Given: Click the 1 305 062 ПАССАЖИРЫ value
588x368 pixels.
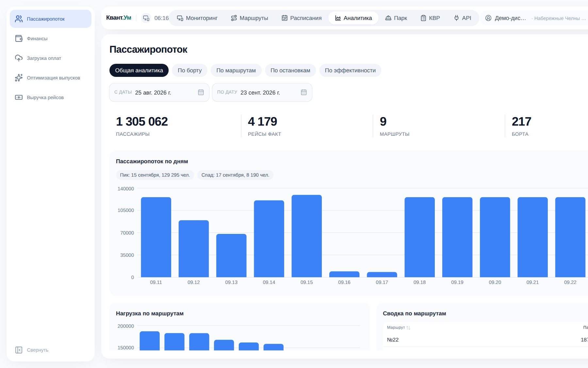Looking at the screenshot, I should point(142,122).
